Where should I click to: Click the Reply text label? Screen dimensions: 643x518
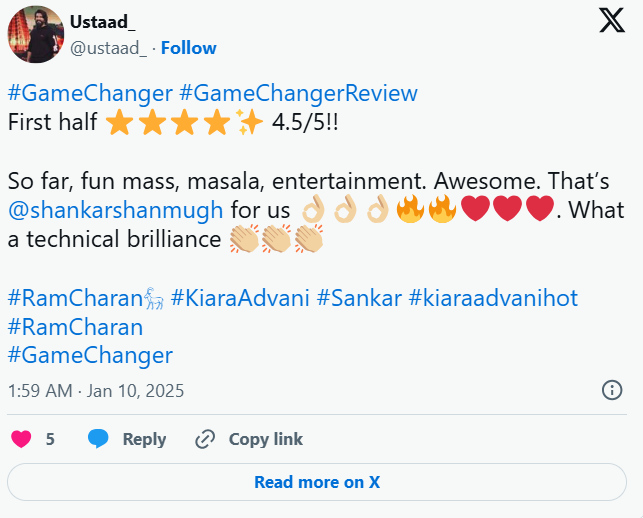[x=144, y=439]
